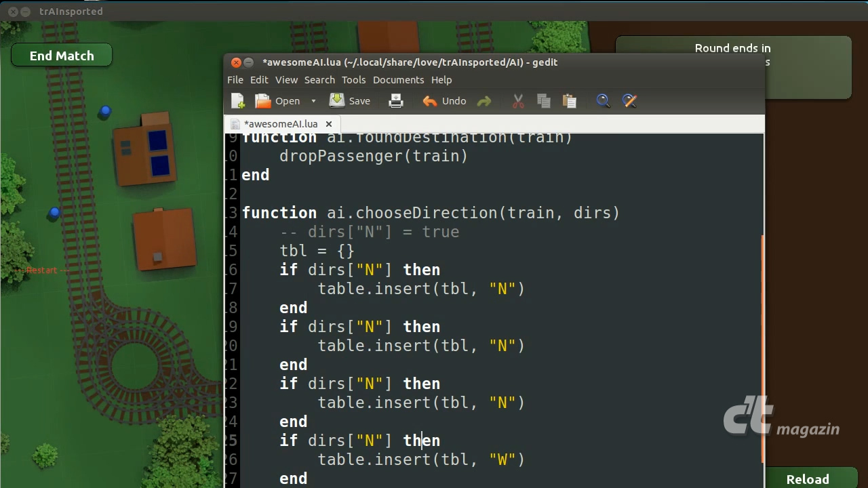Minimize the gedit window

click(249, 62)
